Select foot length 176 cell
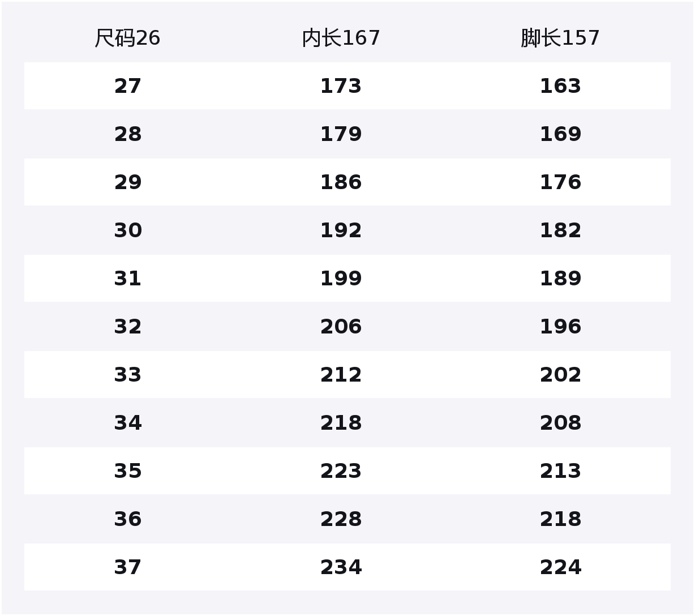Image resolution: width=695 pixels, height=616 pixels. click(560, 182)
